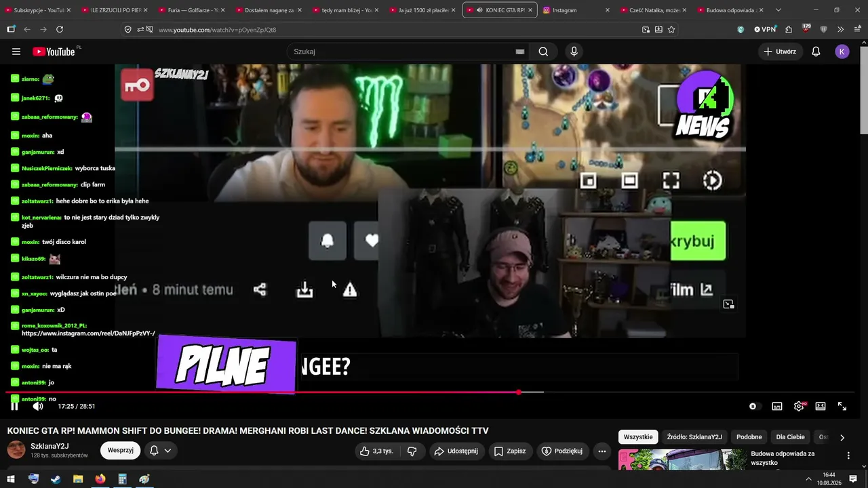Open the VPN extension button
Viewport: 868px width, 488px height.
[x=765, y=30]
